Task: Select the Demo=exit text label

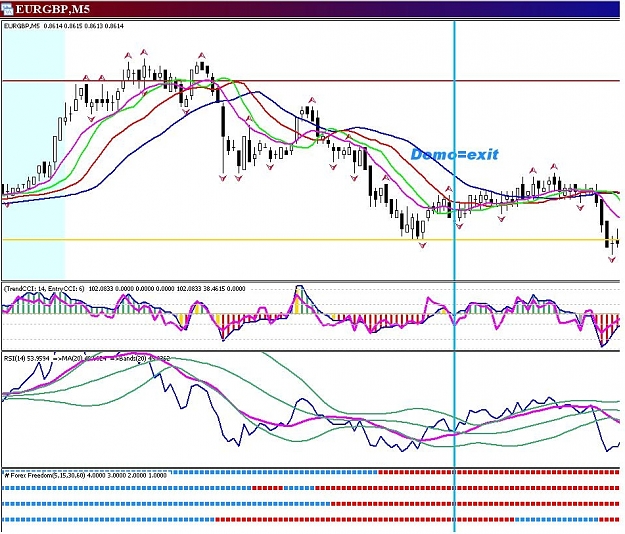Action: 454,154
